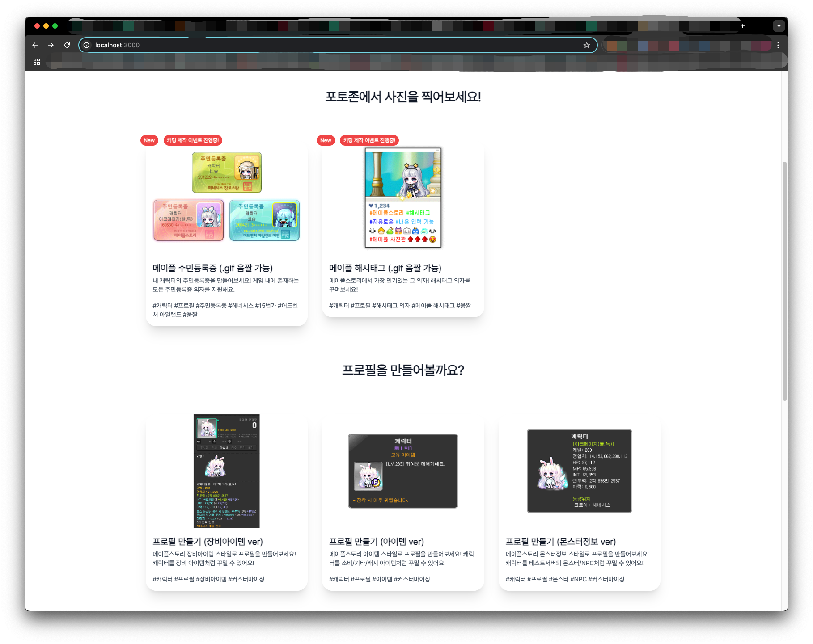The width and height of the screenshot is (813, 644).
Task: Click title 메이플 주민등록증 (.gif 움짤 가능)
Action: coord(213,268)
